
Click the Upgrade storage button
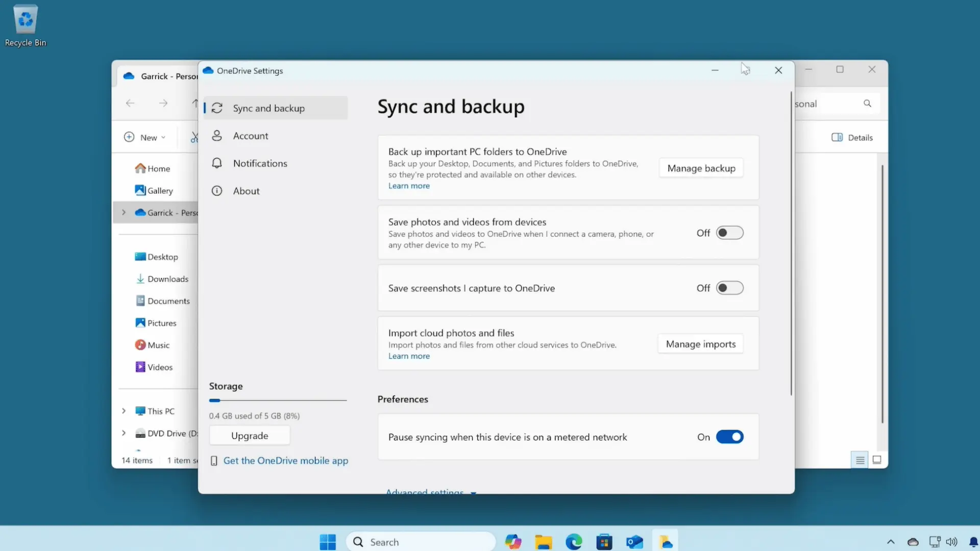(250, 436)
